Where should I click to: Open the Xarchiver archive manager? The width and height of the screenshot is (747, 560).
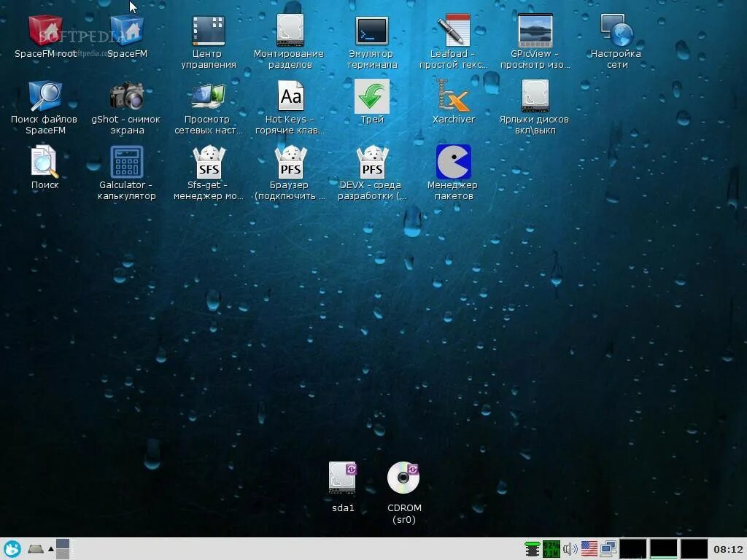point(454,95)
